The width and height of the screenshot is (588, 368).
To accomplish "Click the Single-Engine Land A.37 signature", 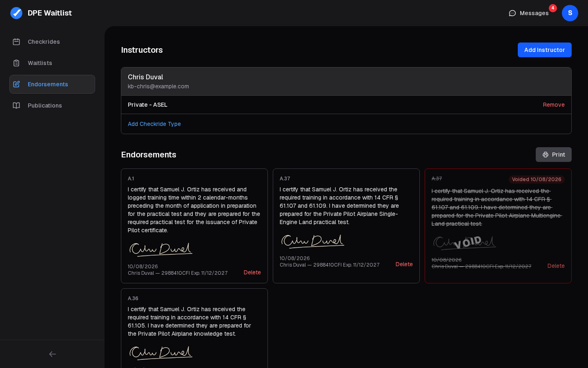I will [312, 241].
